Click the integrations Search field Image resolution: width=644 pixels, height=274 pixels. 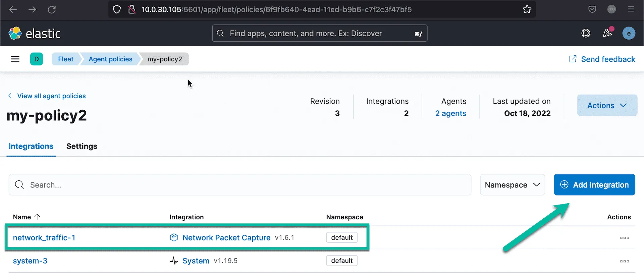point(240,185)
